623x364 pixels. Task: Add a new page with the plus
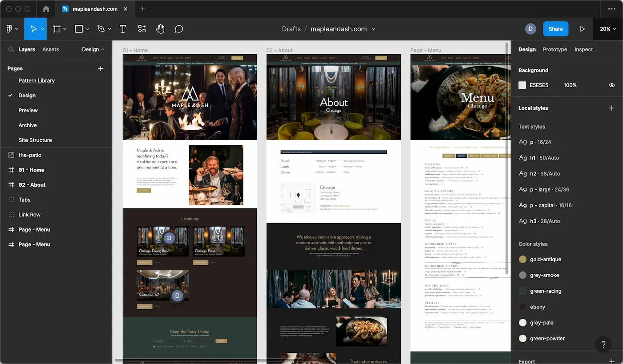click(x=101, y=68)
